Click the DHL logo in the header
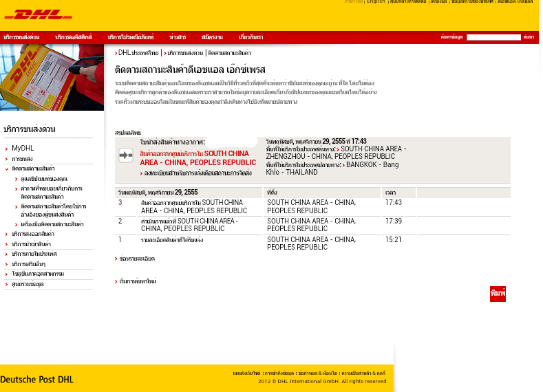Image resolution: width=543 pixels, height=392 pixels. (x=38, y=15)
